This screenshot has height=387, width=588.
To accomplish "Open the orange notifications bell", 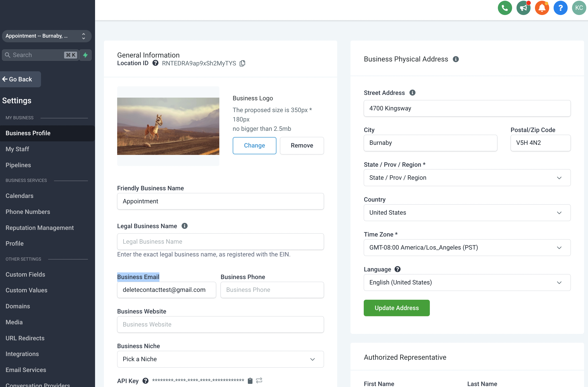I will point(542,8).
